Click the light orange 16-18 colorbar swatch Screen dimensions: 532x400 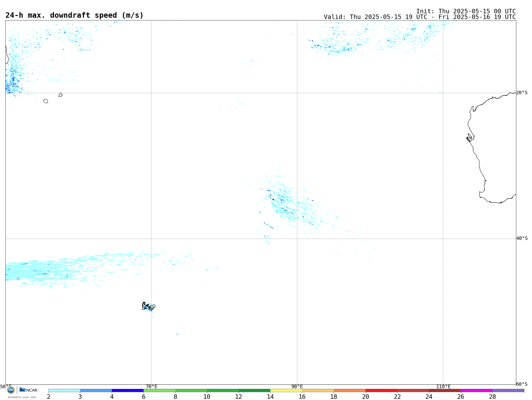pos(318,391)
